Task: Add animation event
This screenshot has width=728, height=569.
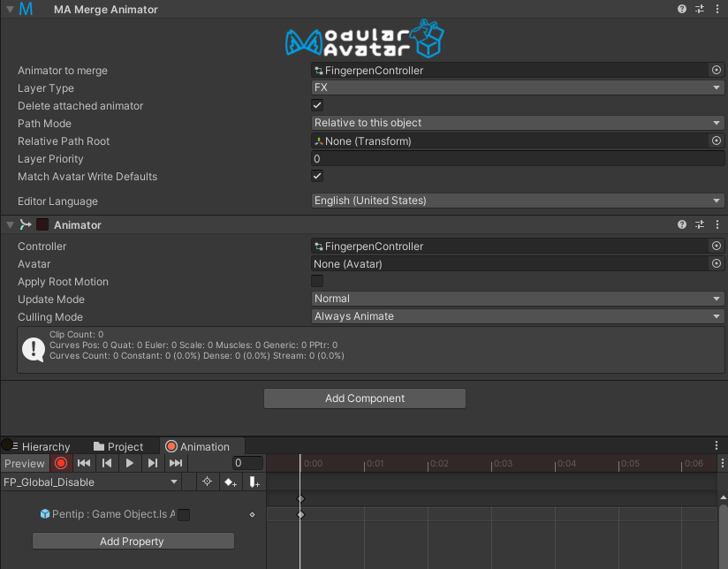Action: 254,482
